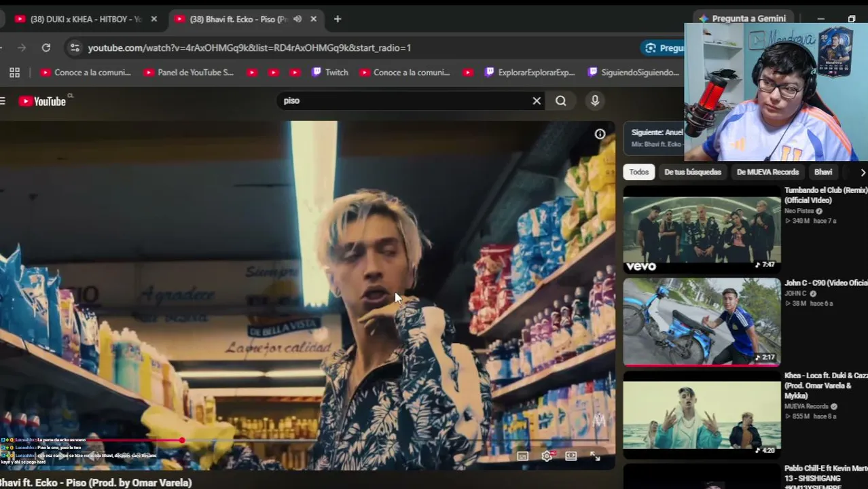Open second 'Conoce a la comuni...' bookmark

tap(405, 73)
